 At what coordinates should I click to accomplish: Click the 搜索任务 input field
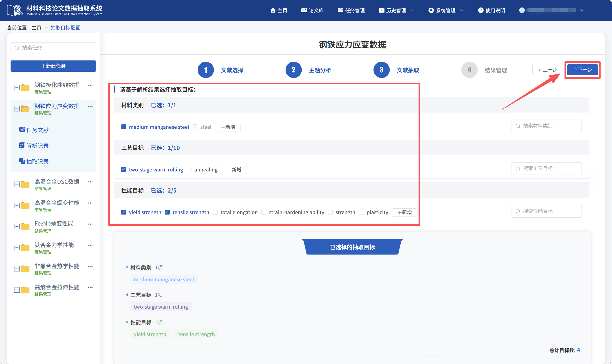coord(53,47)
